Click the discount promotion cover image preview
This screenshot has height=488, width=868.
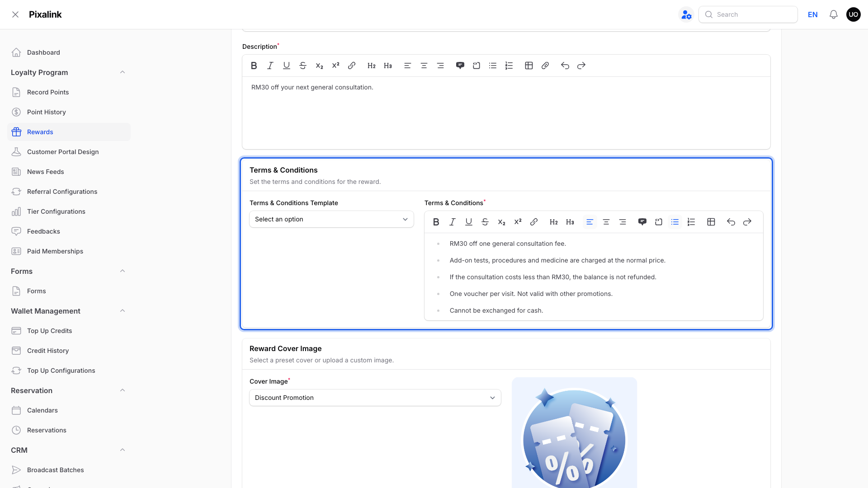(574, 433)
